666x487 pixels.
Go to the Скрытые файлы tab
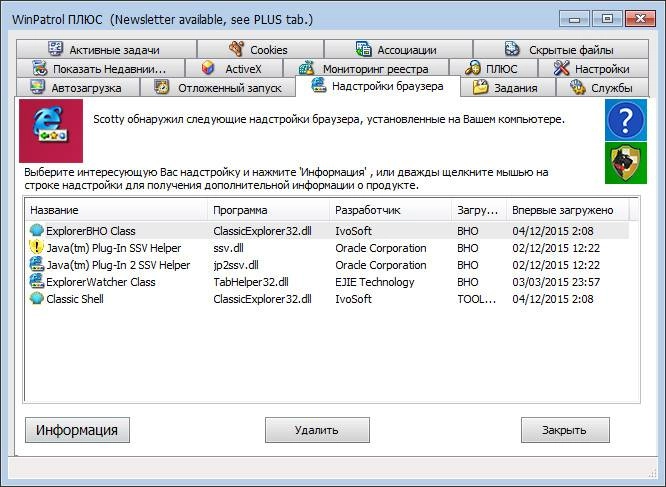[561, 49]
